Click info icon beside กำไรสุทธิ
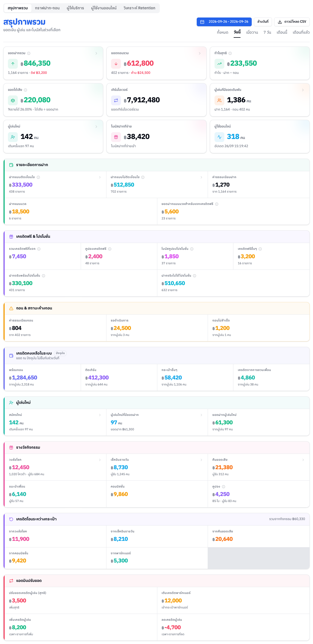This screenshot has height=644, width=313. click(230, 53)
